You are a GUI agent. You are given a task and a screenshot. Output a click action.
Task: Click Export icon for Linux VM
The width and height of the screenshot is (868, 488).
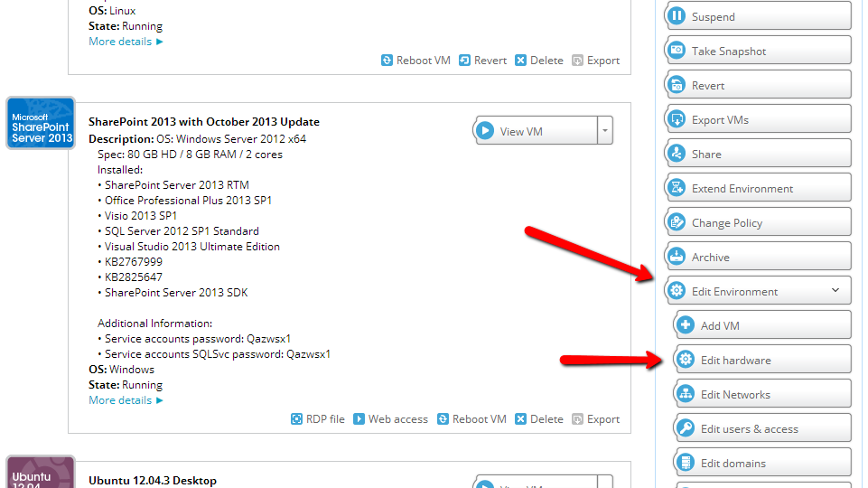pyautogui.click(x=577, y=61)
